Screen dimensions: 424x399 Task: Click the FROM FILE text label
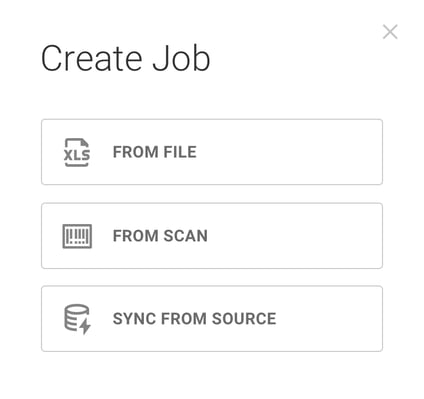(155, 152)
